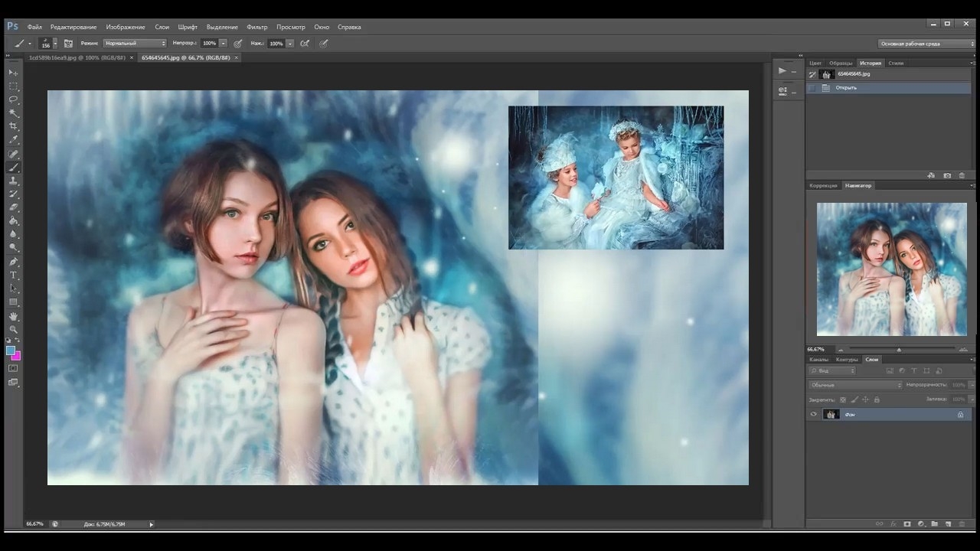Select the Clone Stamp tool
The image size is (980, 551).
click(x=14, y=181)
